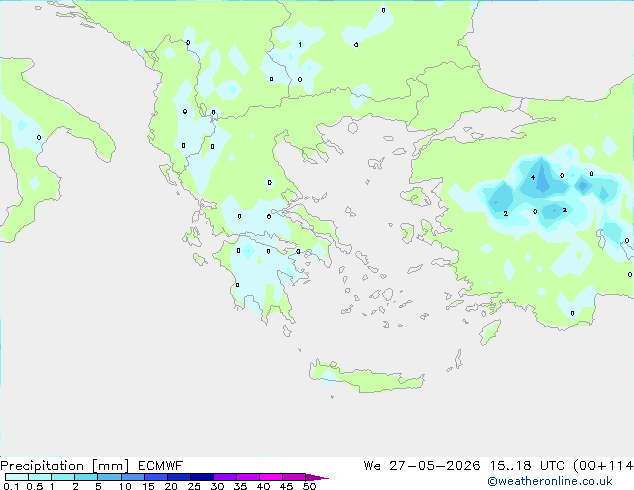The height and width of the screenshot is (490, 634).
Task: Click the Crete island on the map
Action: tap(366, 377)
